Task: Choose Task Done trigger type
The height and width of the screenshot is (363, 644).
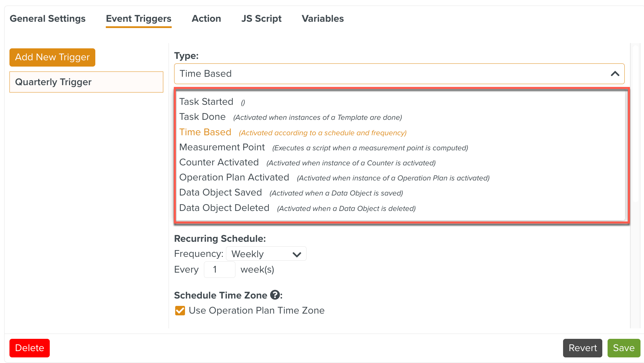Action: pyautogui.click(x=202, y=117)
